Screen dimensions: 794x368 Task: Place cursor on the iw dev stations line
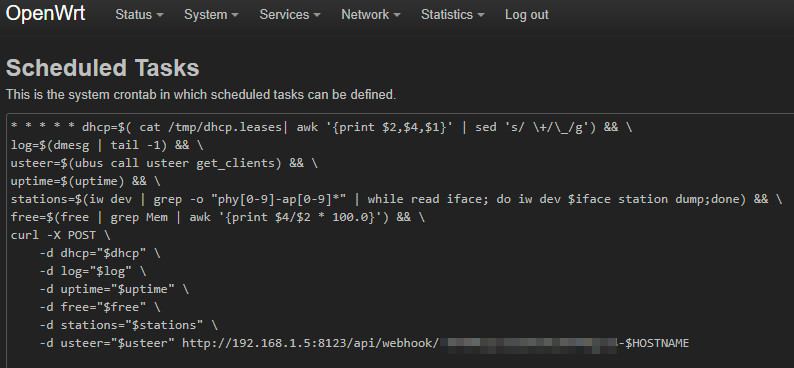[396, 199]
